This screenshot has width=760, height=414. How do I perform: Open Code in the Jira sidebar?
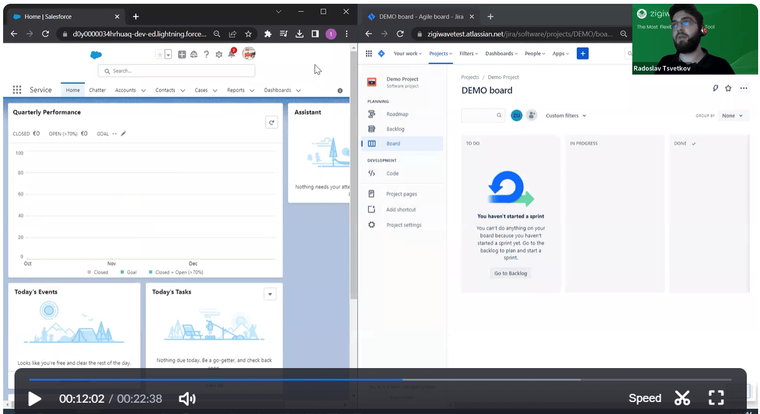click(402, 173)
